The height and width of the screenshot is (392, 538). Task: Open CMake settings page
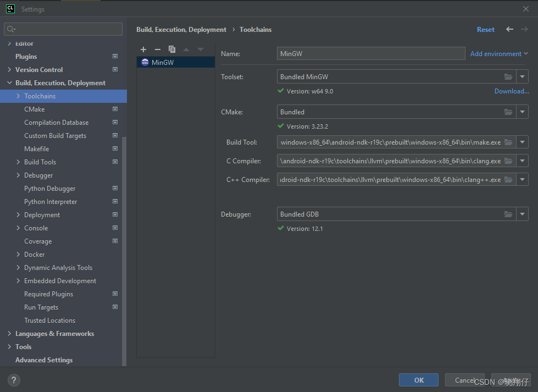34,109
